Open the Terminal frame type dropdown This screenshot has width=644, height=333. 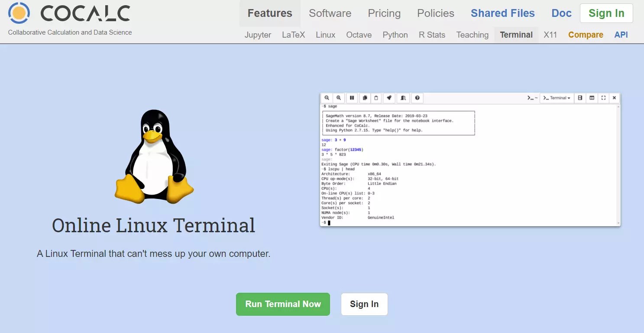point(557,98)
